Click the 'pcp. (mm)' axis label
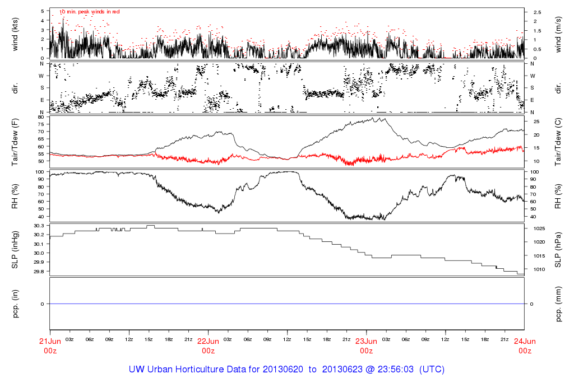The width and height of the screenshot is (574, 392). [x=558, y=304]
